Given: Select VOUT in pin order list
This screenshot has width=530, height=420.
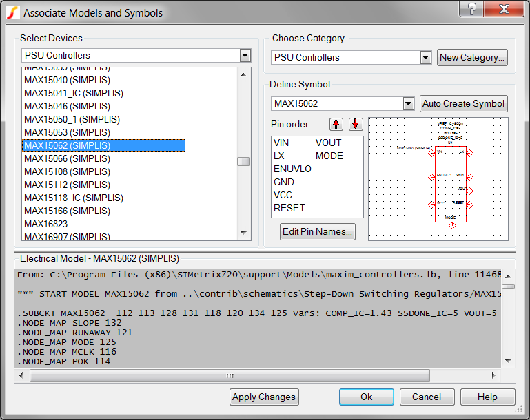Looking at the screenshot, I should click(x=329, y=143).
